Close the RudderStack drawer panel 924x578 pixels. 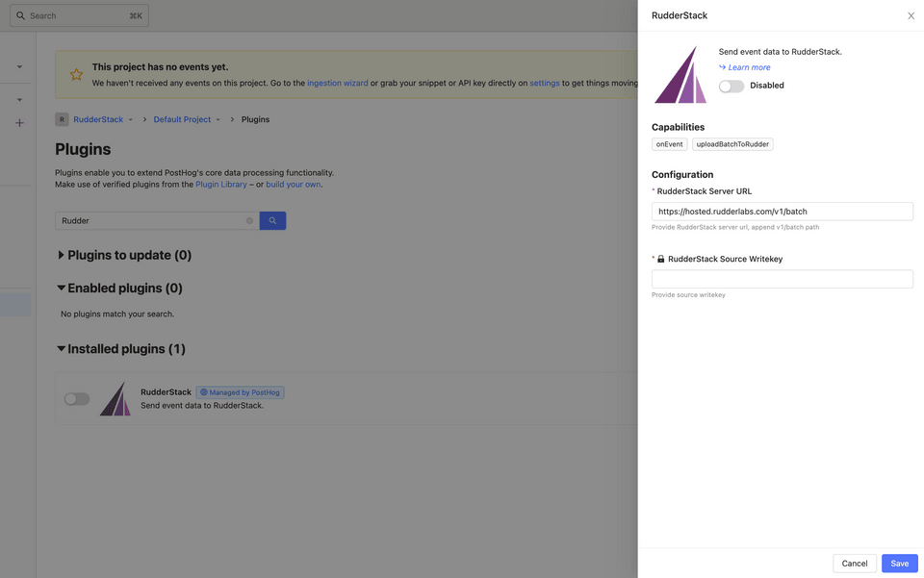[911, 15]
